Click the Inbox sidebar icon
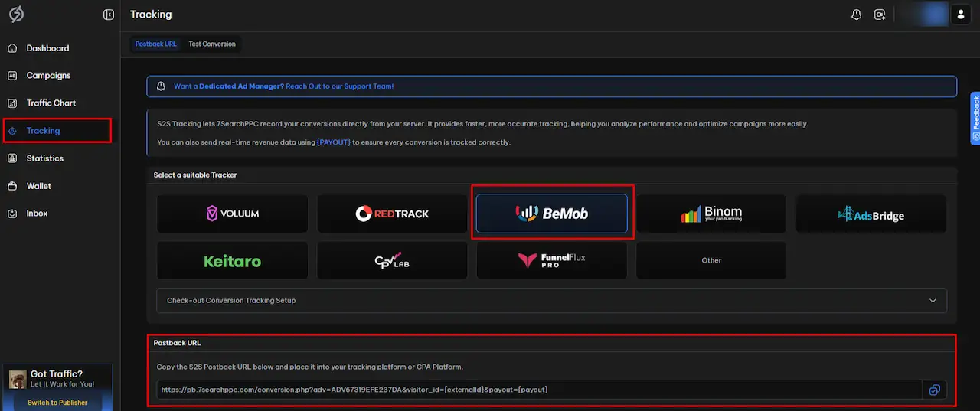The image size is (980, 411). (x=12, y=214)
